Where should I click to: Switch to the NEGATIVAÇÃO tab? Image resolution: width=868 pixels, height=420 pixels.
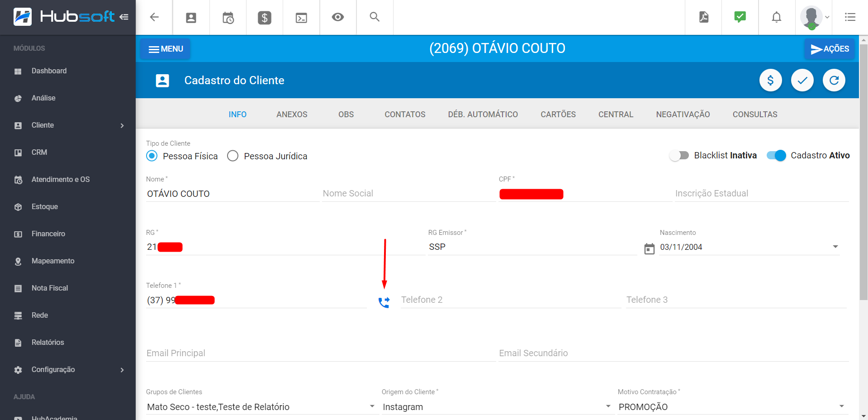[x=683, y=115]
